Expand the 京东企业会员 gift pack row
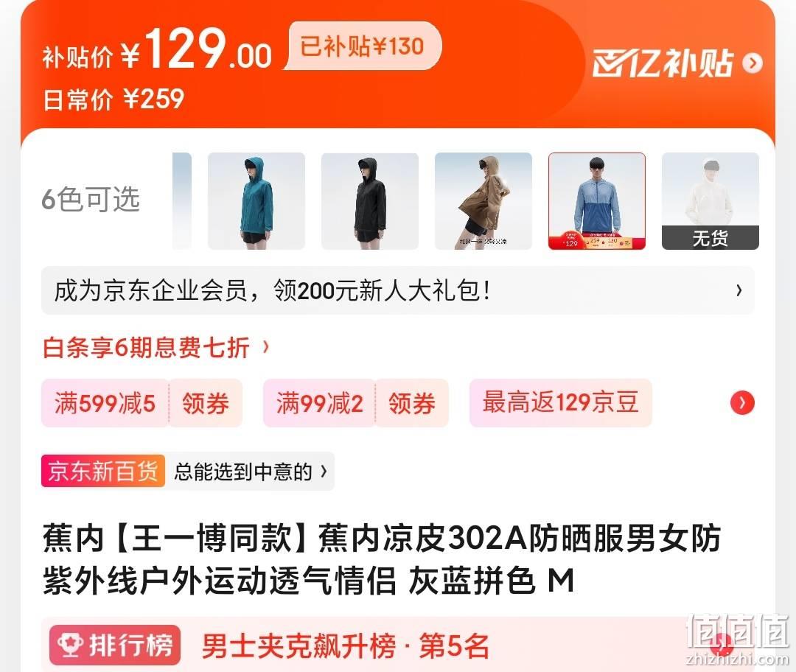796x672 pixels. [x=397, y=290]
